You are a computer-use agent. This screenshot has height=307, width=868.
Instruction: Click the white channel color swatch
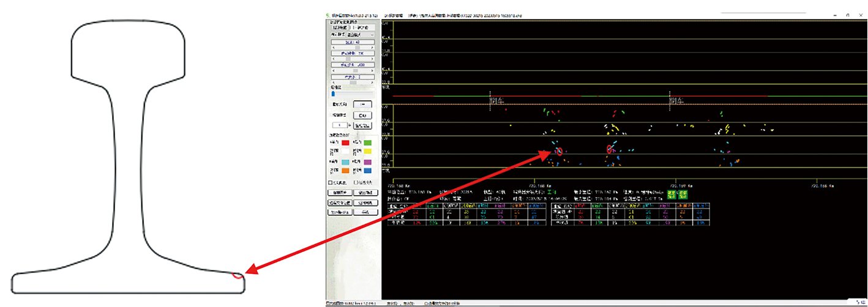click(x=345, y=152)
